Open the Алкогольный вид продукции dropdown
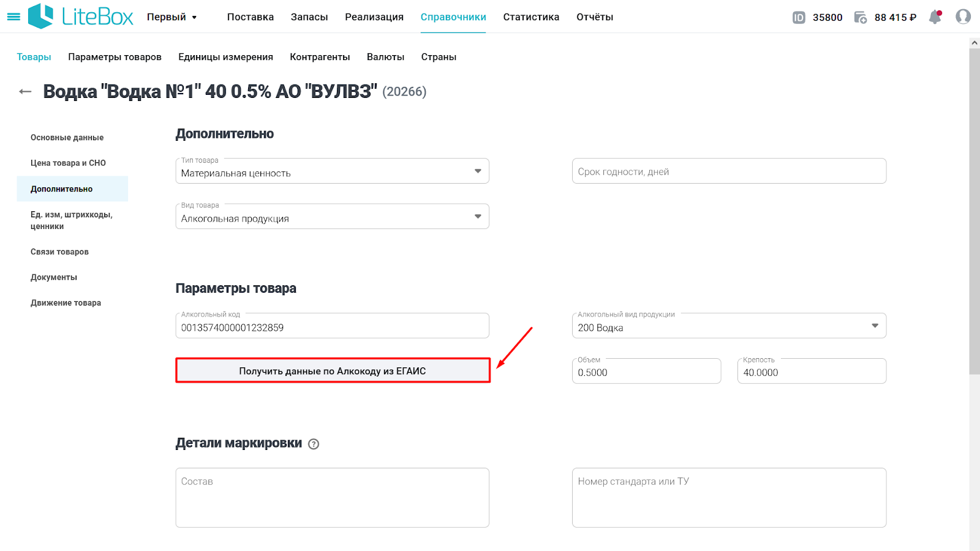The image size is (980, 551). click(x=729, y=326)
